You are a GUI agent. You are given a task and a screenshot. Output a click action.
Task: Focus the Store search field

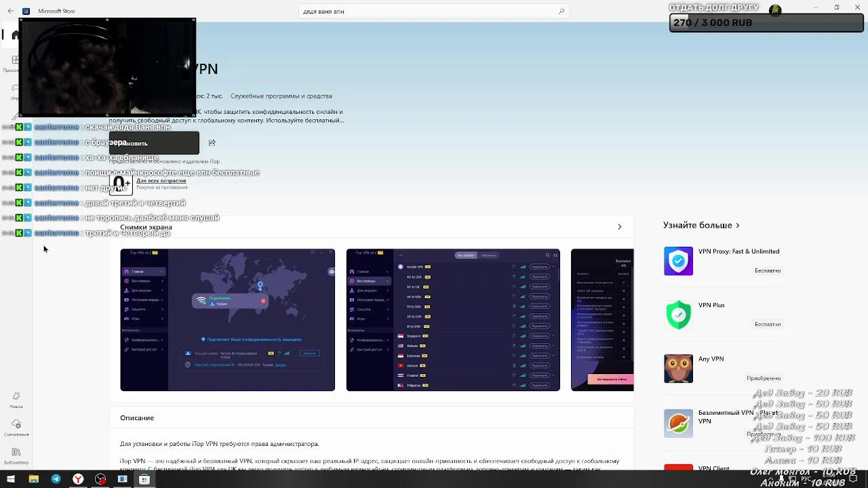point(434,12)
